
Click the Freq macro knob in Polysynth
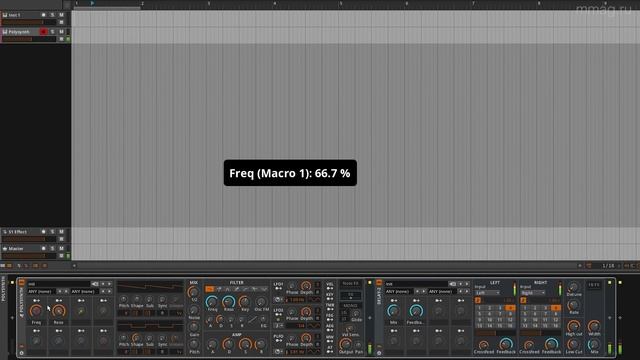point(36,311)
